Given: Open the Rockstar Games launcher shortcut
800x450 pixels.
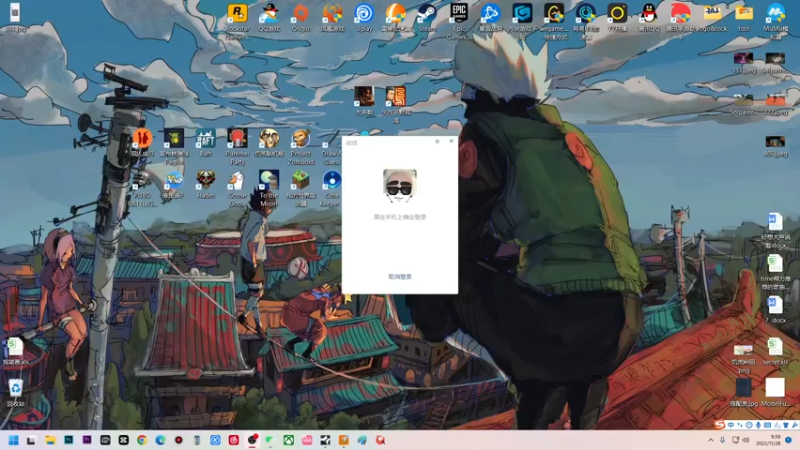Looking at the screenshot, I should click(x=237, y=20).
